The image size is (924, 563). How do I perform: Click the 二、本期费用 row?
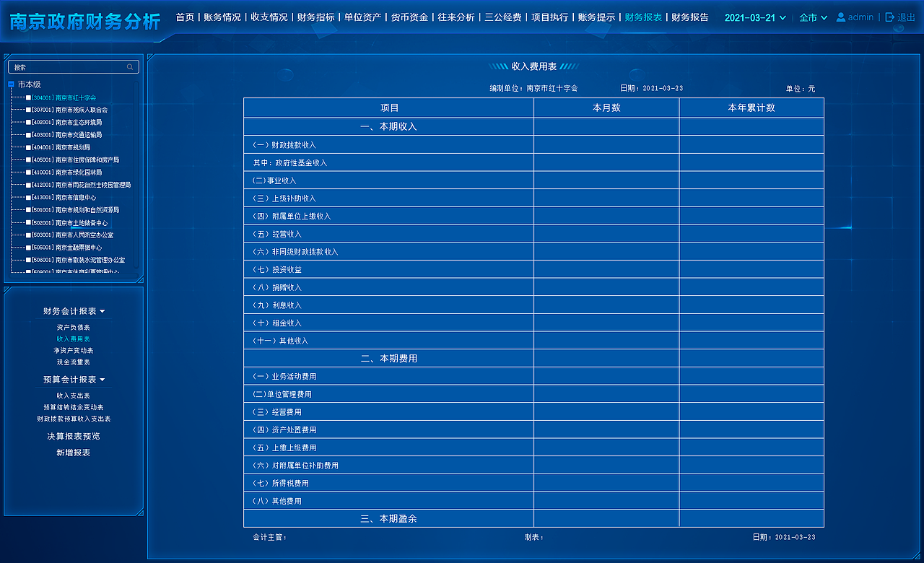tap(533, 358)
